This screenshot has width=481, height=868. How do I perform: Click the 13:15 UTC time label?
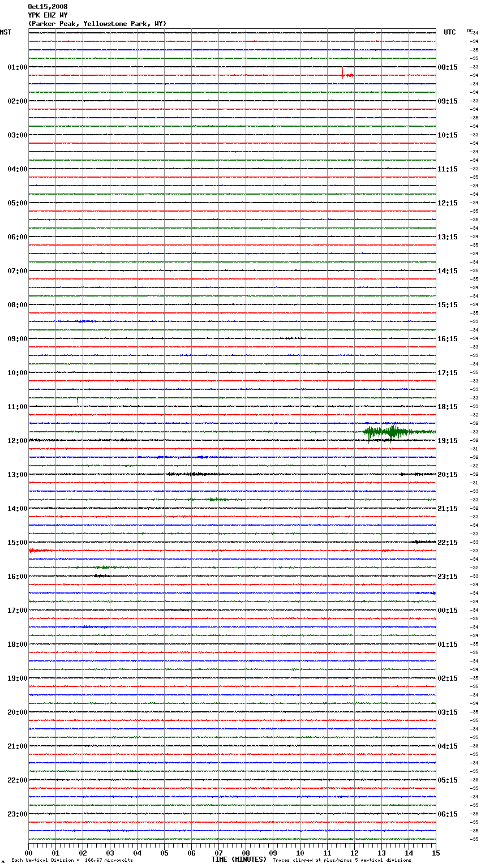pos(448,237)
